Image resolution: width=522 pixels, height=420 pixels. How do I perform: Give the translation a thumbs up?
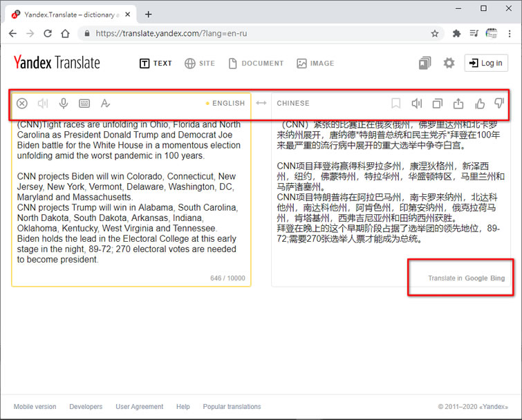pyautogui.click(x=479, y=104)
